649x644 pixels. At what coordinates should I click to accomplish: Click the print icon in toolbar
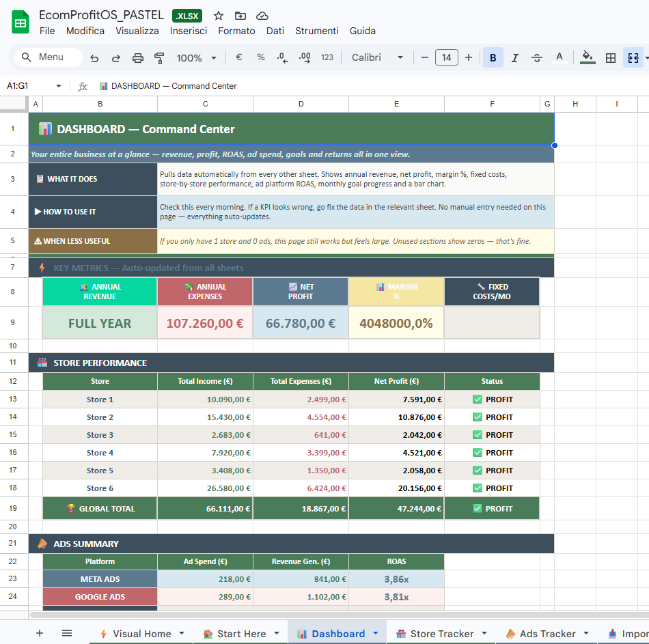[138, 58]
